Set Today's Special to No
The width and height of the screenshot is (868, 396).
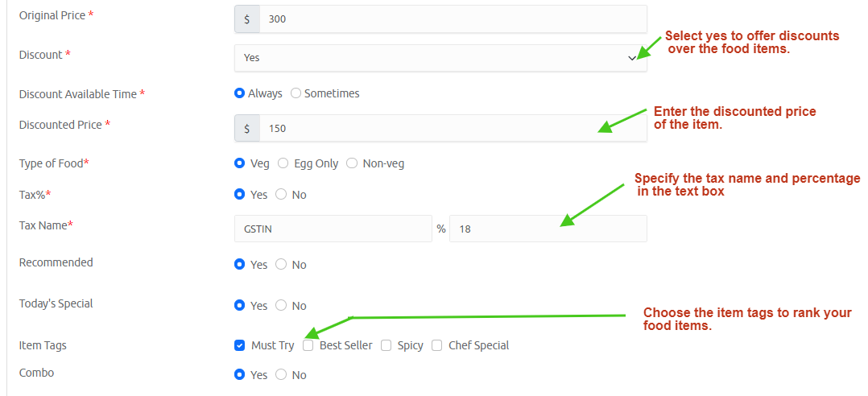tap(281, 306)
